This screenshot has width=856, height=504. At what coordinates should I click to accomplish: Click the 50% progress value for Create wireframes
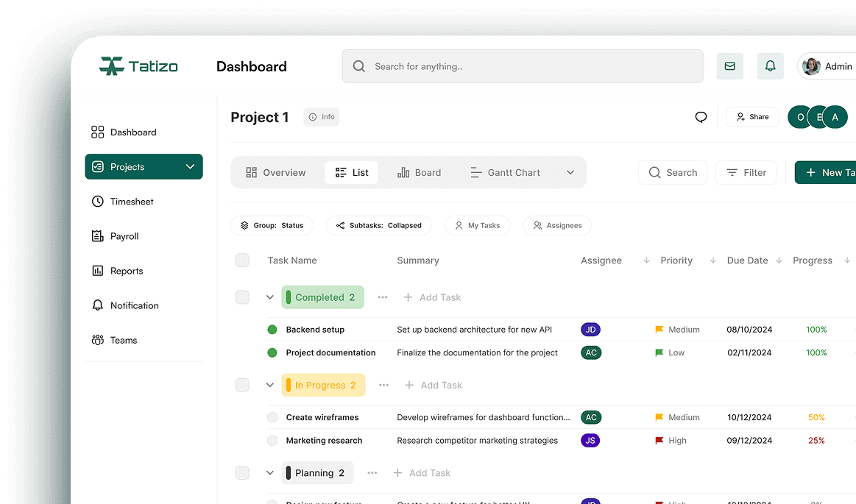point(816,417)
